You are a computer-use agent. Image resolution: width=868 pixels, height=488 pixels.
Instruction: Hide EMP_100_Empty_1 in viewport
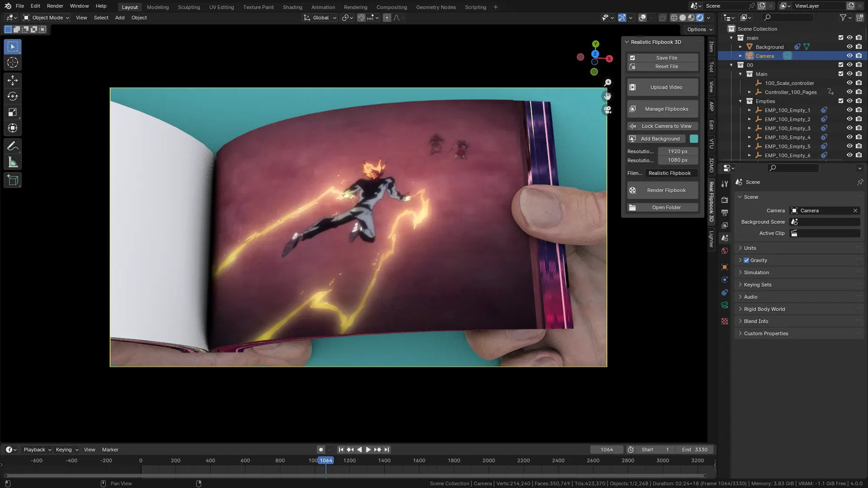coord(849,110)
